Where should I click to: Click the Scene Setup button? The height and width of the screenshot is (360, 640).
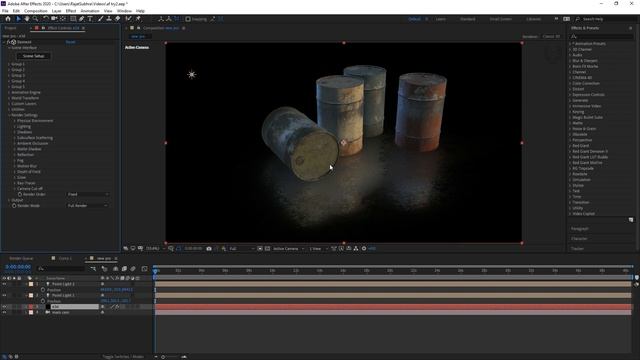point(33,56)
